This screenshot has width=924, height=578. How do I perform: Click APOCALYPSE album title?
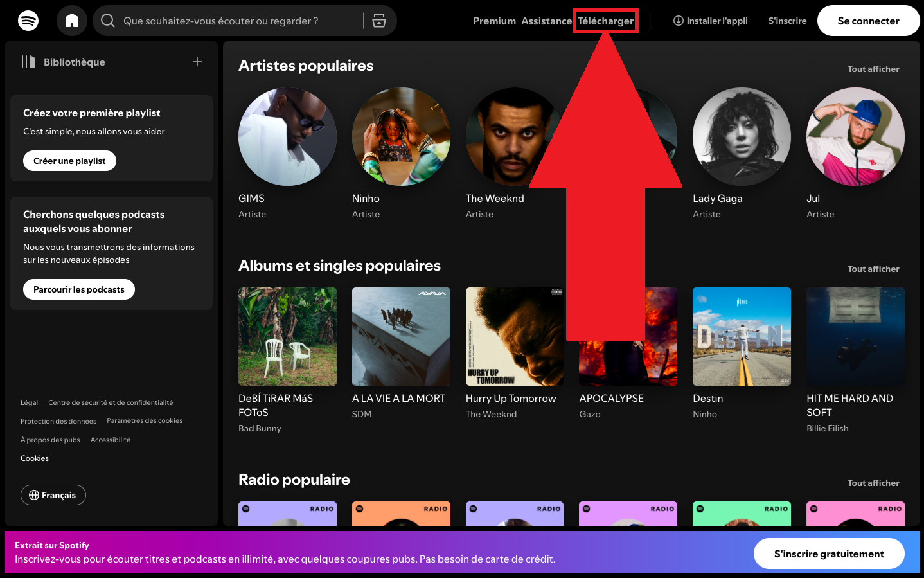(611, 399)
